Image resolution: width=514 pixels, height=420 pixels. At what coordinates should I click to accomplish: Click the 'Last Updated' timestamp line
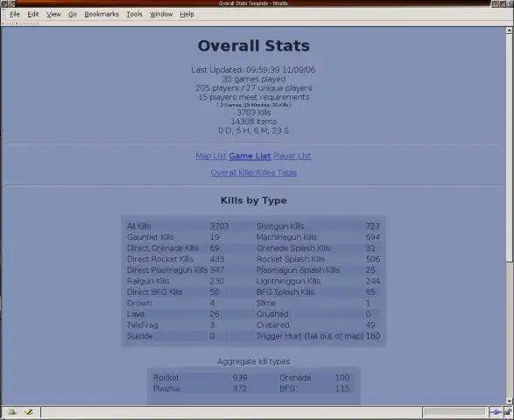(253, 70)
